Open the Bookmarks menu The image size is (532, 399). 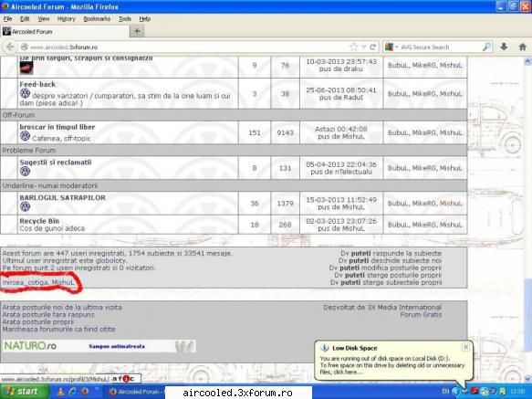pos(97,18)
